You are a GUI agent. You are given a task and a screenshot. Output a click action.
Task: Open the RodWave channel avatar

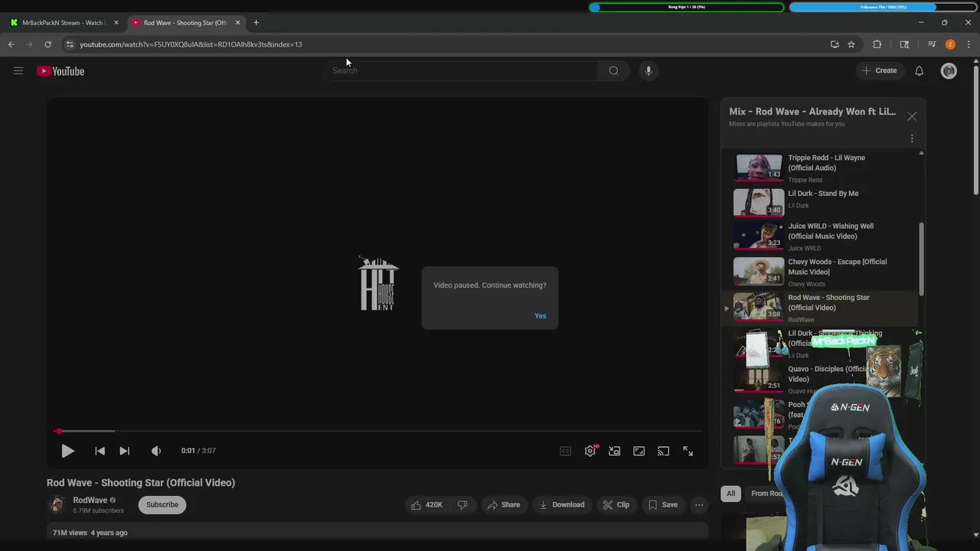(56, 504)
